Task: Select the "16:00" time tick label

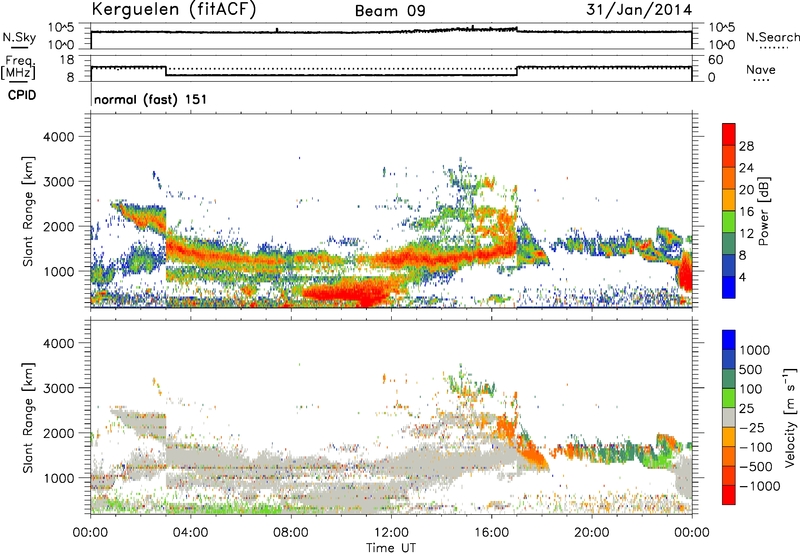Action: click(491, 533)
